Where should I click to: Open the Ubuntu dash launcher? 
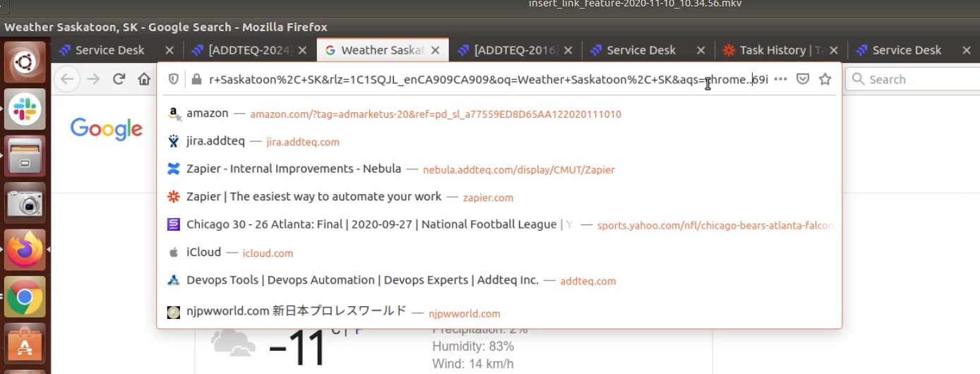point(25,64)
